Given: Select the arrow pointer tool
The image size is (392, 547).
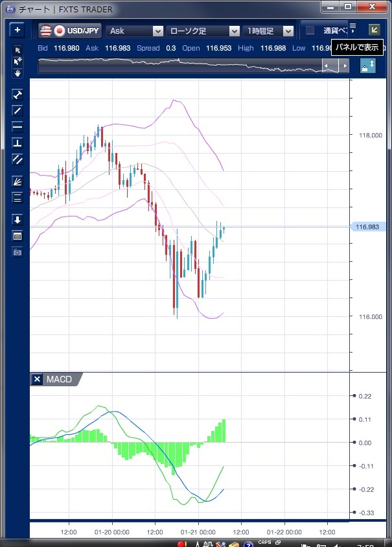Looking at the screenshot, I should pyautogui.click(x=17, y=50).
